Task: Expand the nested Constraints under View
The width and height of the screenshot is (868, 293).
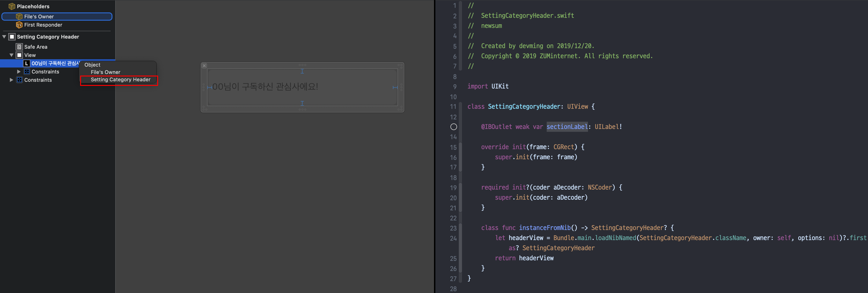Action: click(x=19, y=71)
